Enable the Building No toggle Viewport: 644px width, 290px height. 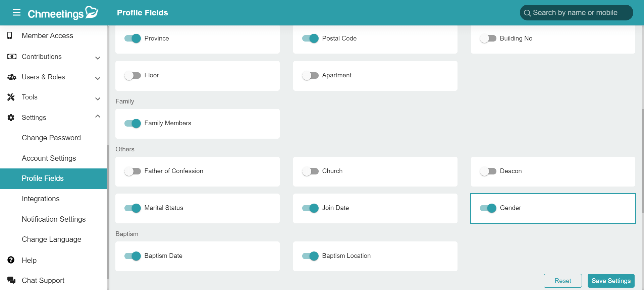(x=488, y=39)
